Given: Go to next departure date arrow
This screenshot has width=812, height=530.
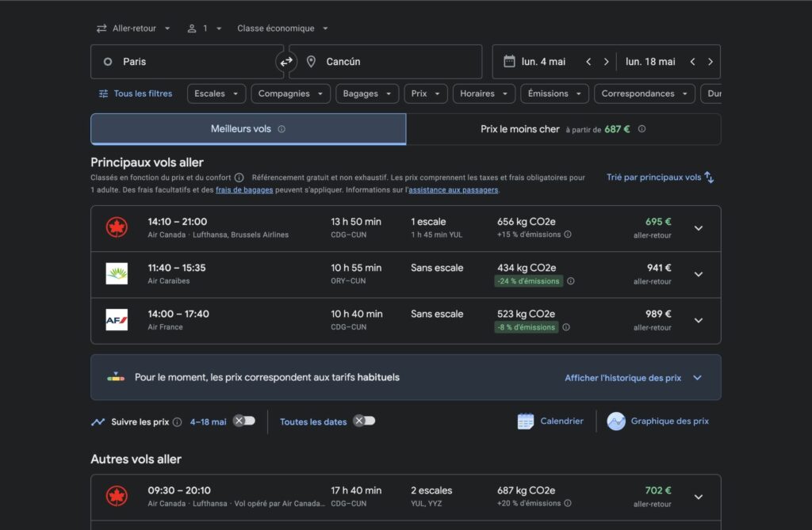Looking at the screenshot, I should pyautogui.click(x=607, y=62).
